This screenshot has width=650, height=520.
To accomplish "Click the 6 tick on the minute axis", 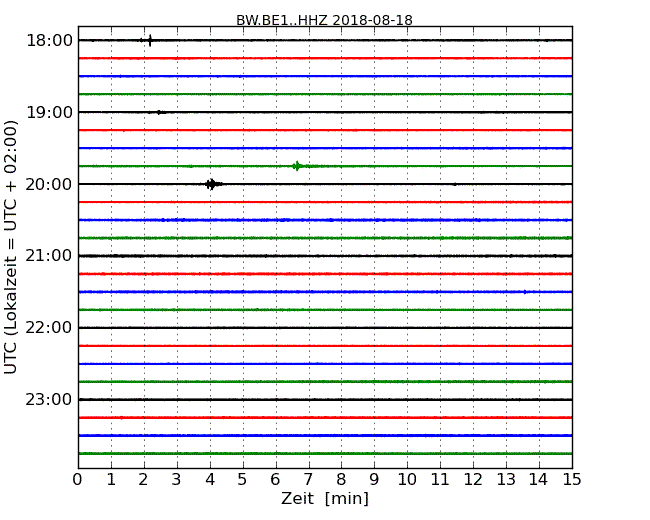I will pos(275,480).
